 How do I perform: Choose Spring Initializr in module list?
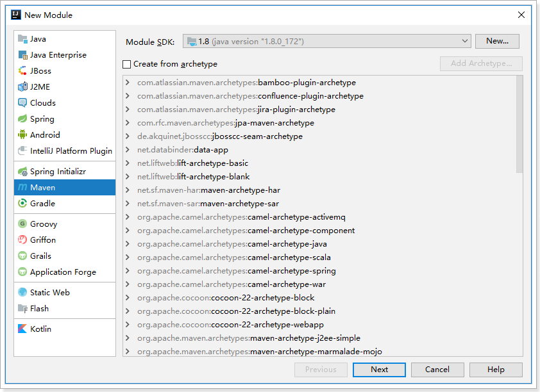tap(65, 171)
